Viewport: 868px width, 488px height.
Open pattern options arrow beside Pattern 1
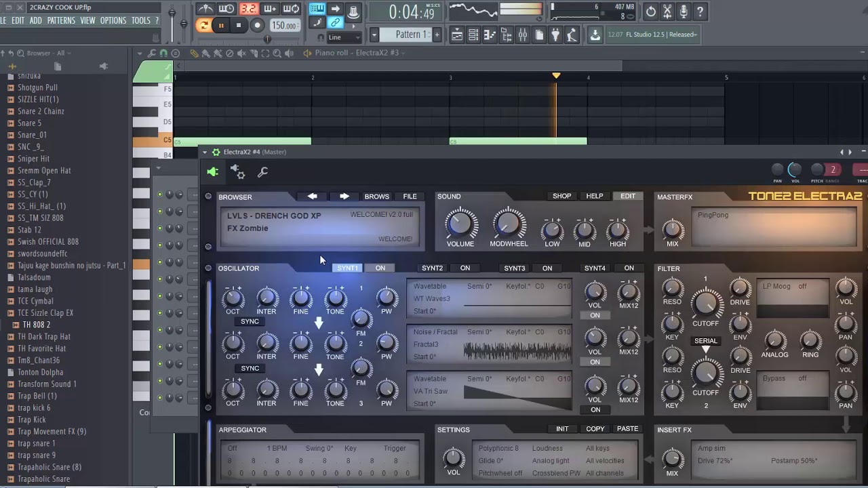[374, 35]
